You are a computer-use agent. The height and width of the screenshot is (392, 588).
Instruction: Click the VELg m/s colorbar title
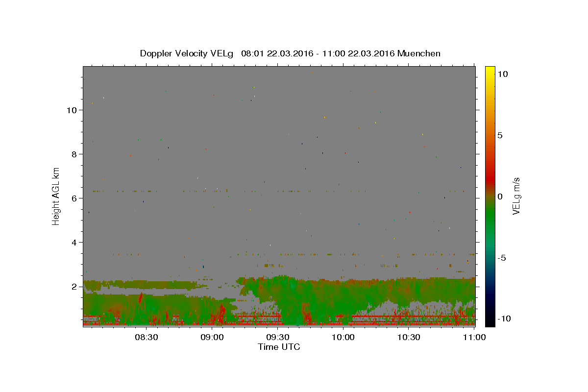(516, 196)
